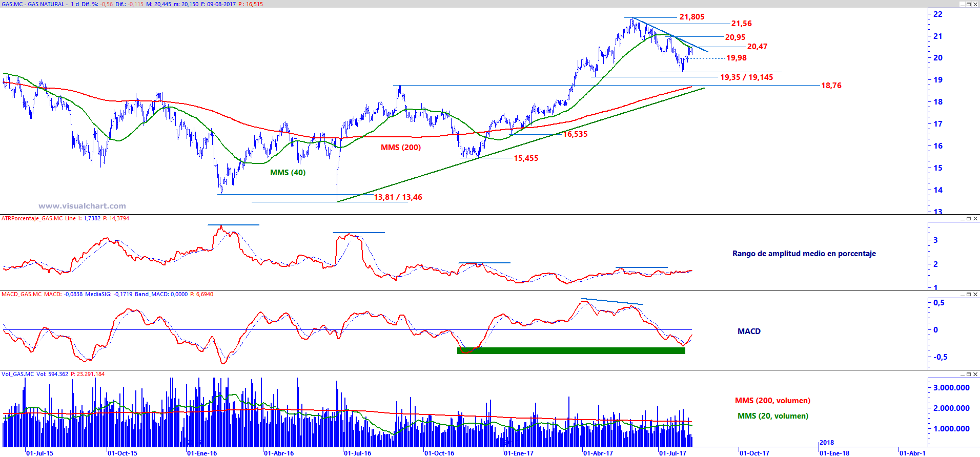Close the Vol_GAS.MC volume panel

975,375
